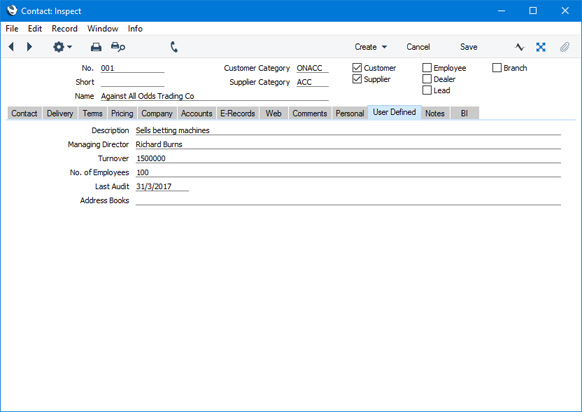This screenshot has height=412, width=582.
Task: Go to next record arrow
Action: [29, 47]
